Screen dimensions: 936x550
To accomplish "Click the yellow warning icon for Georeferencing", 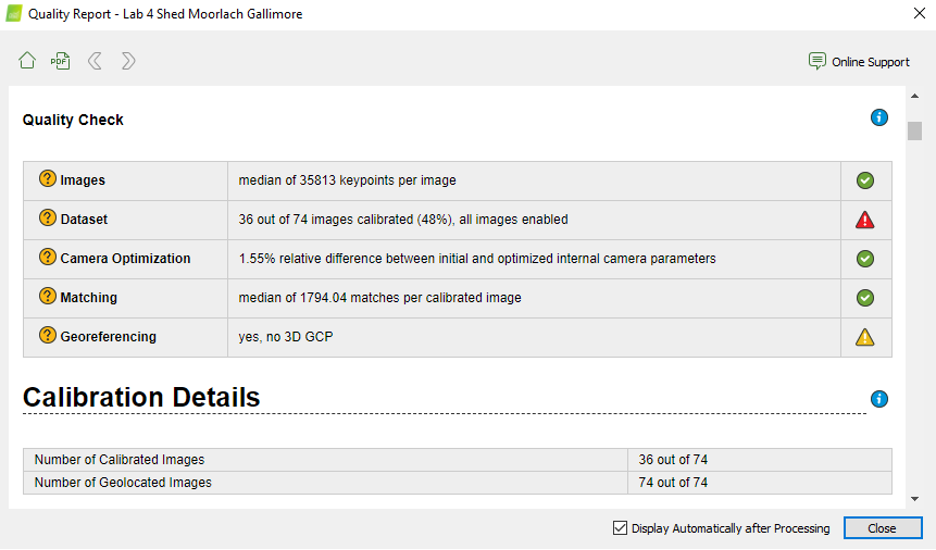I will [x=865, y=337].
